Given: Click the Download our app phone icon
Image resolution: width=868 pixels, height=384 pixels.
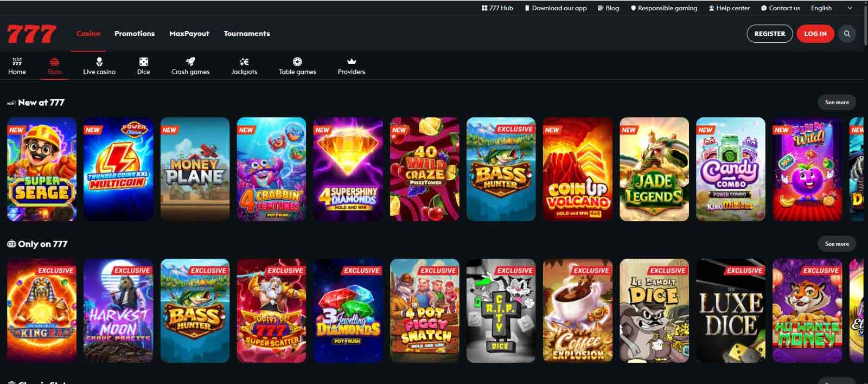Looking at the screenshot, I should (x=527, y=8).
